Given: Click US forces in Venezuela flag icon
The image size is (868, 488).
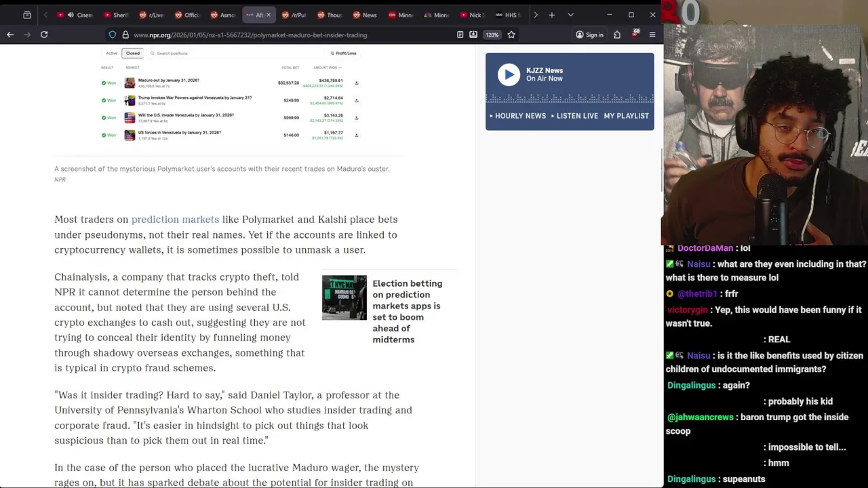Looking at the screenshot, I should (130, 135).
